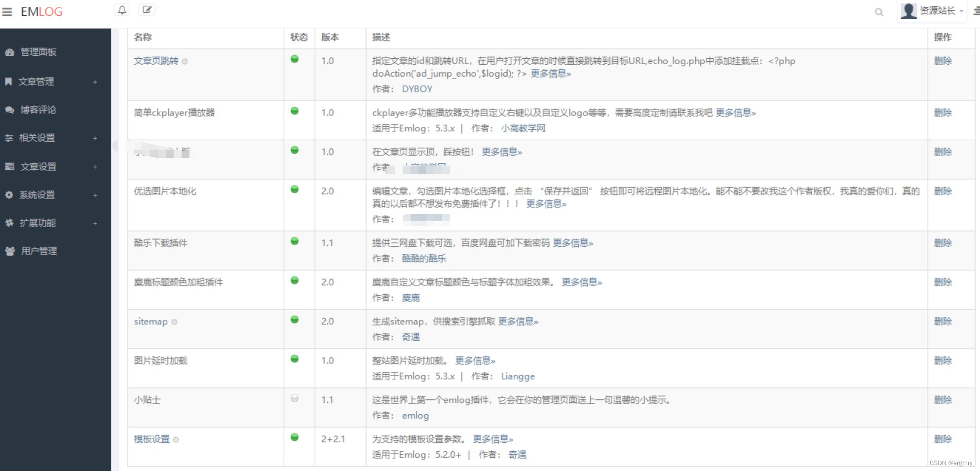Image resolution: width=980 pixels, height=471 pixels.
Task: Open the quick-edit pen icon in top bar
Action: pyautogui.click(x=146, y=9)
